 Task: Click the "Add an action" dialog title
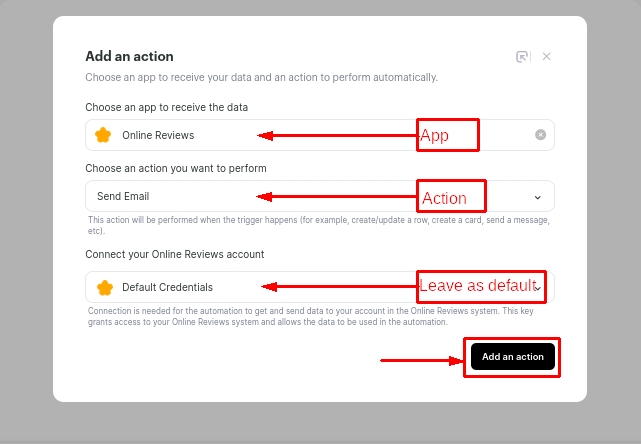point(129,56)
